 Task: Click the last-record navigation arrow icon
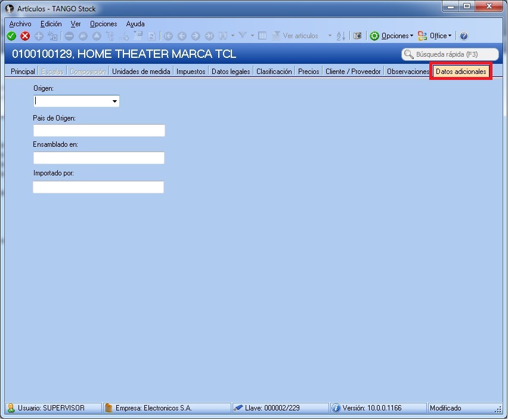209,36
